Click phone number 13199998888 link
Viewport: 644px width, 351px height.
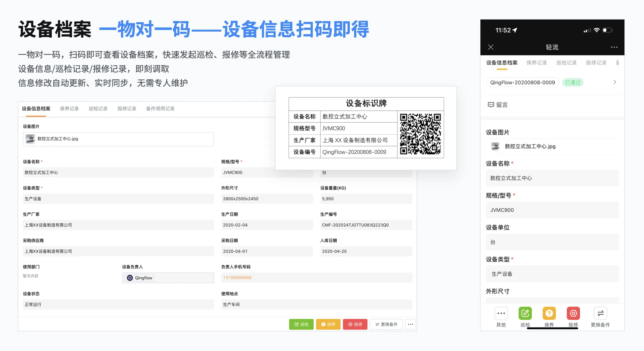(x=237, y=277)
